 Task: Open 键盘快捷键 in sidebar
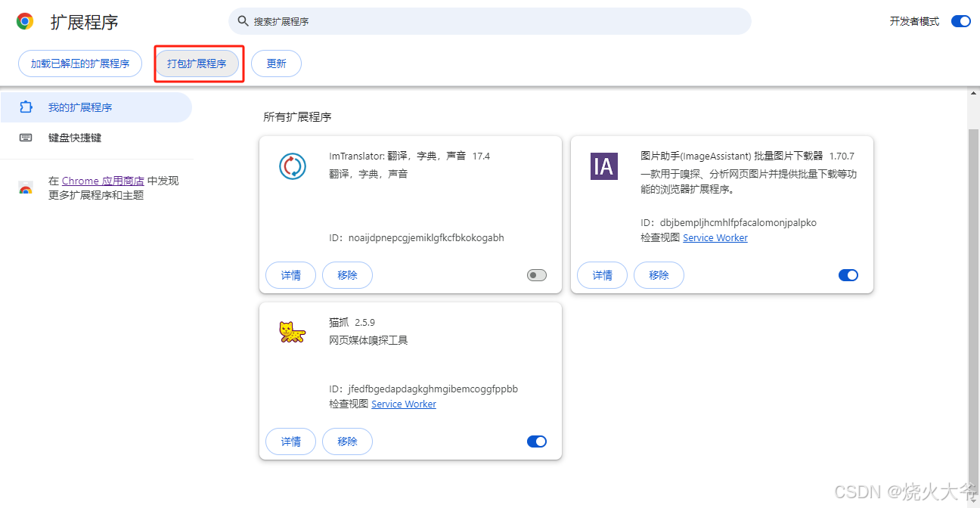[96, 138]
